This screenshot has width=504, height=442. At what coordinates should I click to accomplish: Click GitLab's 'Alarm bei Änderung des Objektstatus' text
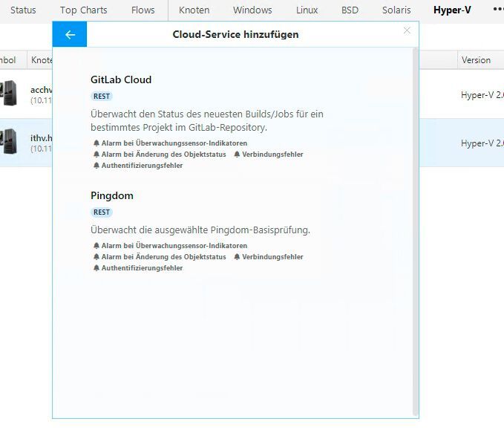(x=163, y=155)
